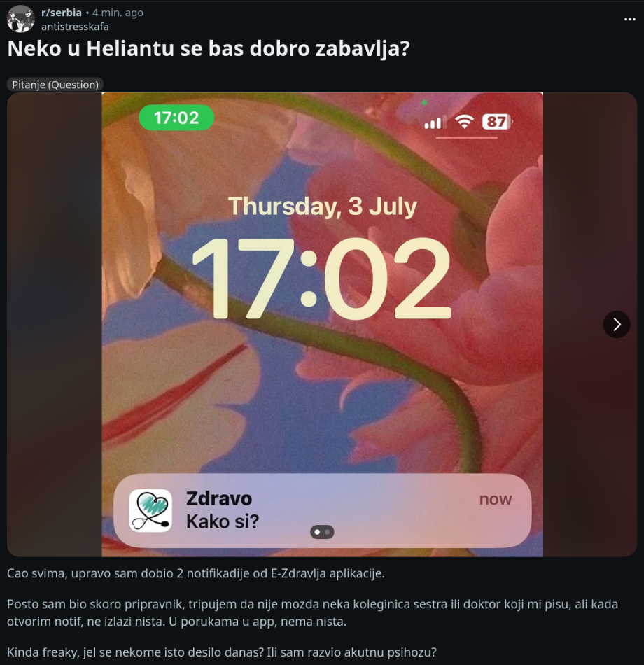
Task: Click the wifi icon in phone screenshot
Action: (464, 122)
